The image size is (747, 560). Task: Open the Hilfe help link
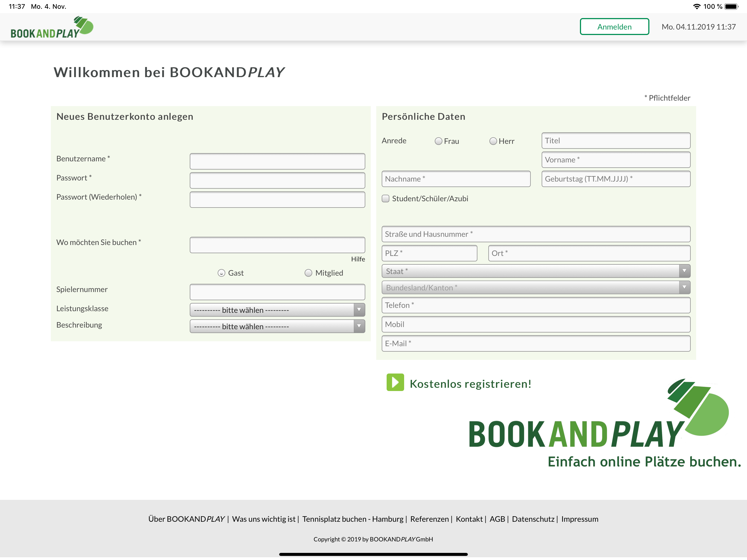(358, 259)
